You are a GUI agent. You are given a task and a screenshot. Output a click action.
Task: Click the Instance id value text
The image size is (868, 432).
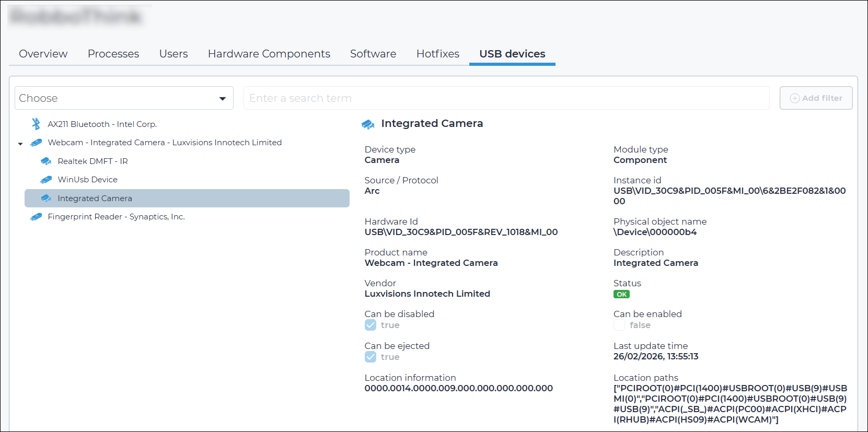point(730,196)
